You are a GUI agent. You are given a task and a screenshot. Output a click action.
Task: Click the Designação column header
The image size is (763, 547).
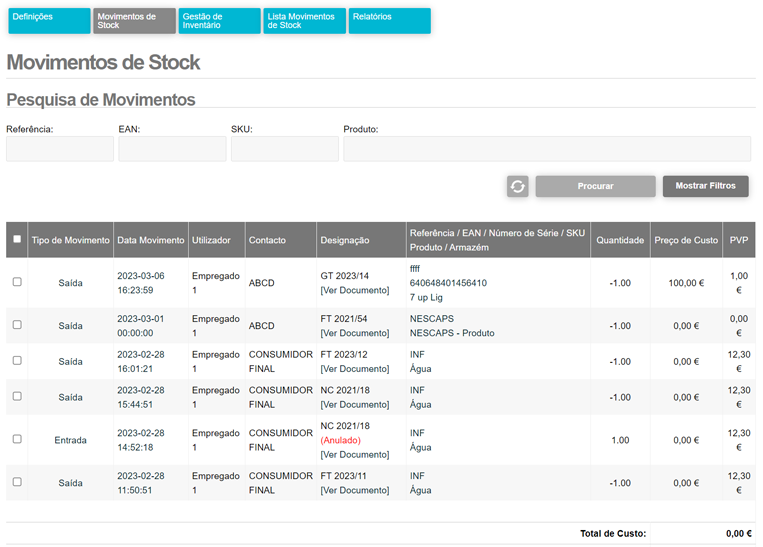click(362, 240)
